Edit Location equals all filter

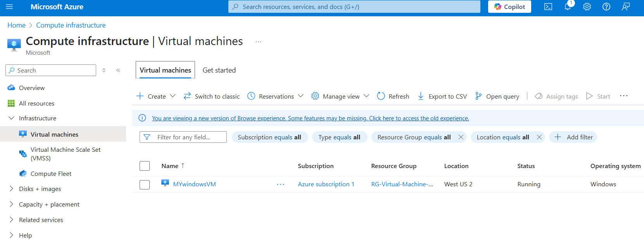click(503, 137)
